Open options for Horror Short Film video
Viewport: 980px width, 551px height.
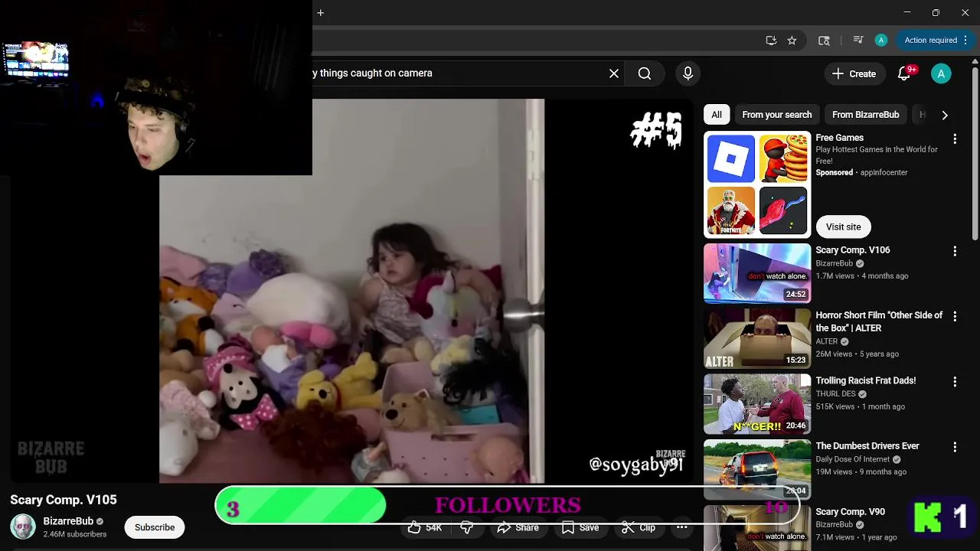tap(955, 316)
